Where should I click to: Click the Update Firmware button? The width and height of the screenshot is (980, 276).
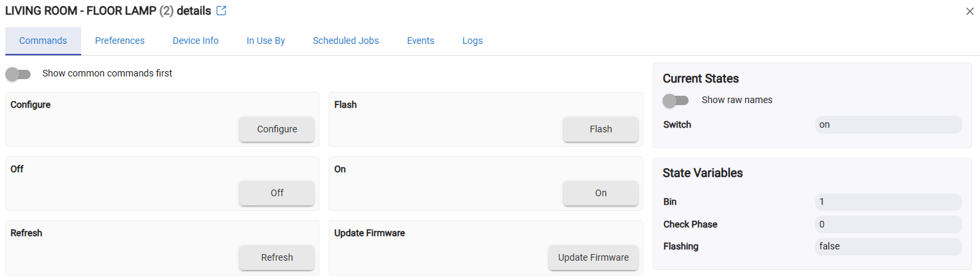tap(593, 257)
